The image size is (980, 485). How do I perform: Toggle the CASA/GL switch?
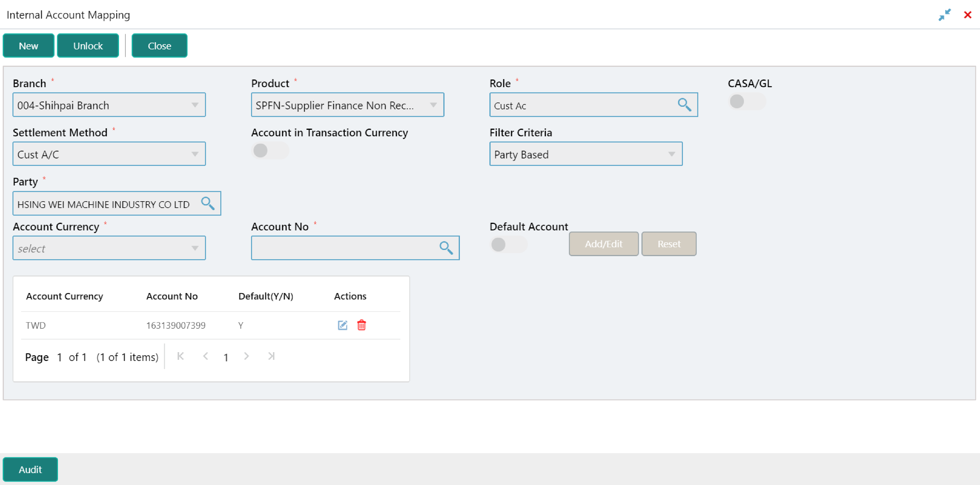click(747, 102)
